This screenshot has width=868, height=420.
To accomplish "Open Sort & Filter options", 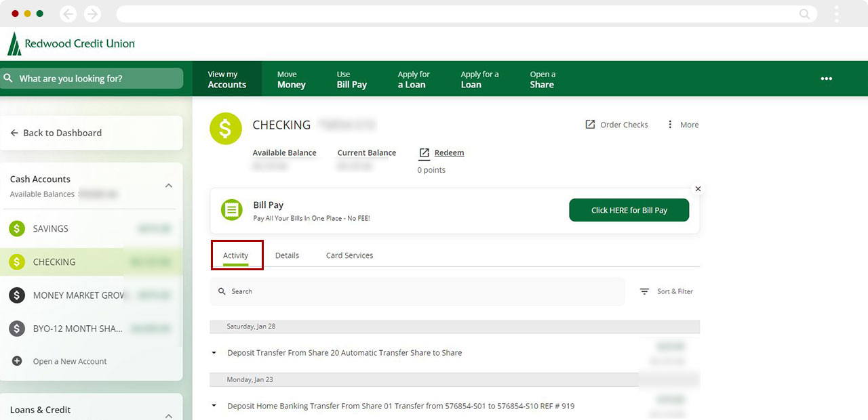I will pyautogui.click(x=667, y=291).
